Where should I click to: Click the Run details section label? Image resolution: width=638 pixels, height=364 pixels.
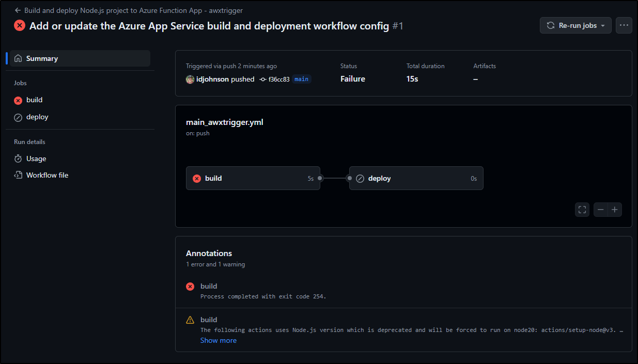[x=29, y=142]
